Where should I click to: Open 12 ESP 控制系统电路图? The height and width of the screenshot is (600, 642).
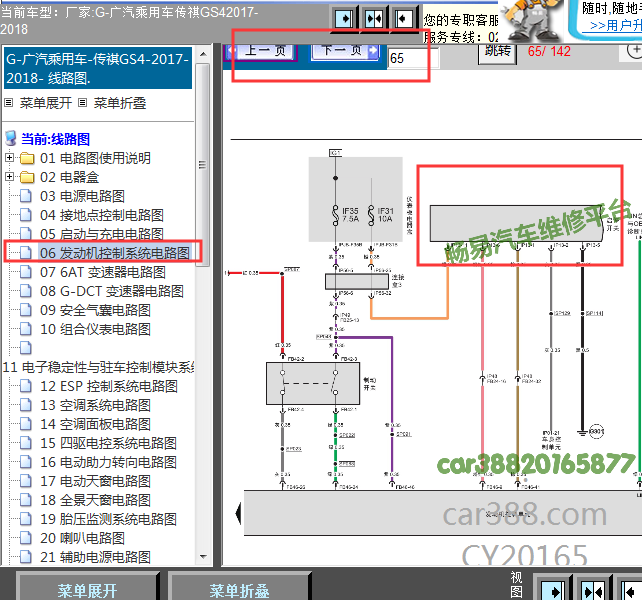pos(109,386)
